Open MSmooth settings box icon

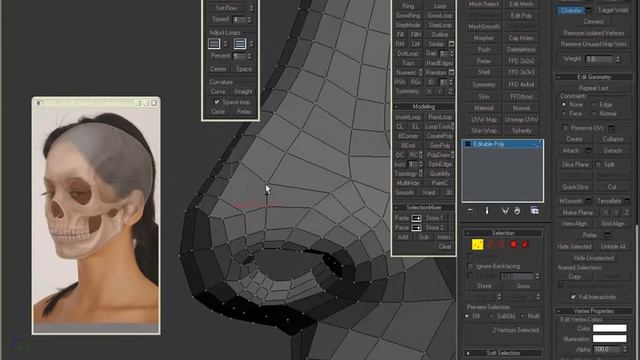[588, 201]
